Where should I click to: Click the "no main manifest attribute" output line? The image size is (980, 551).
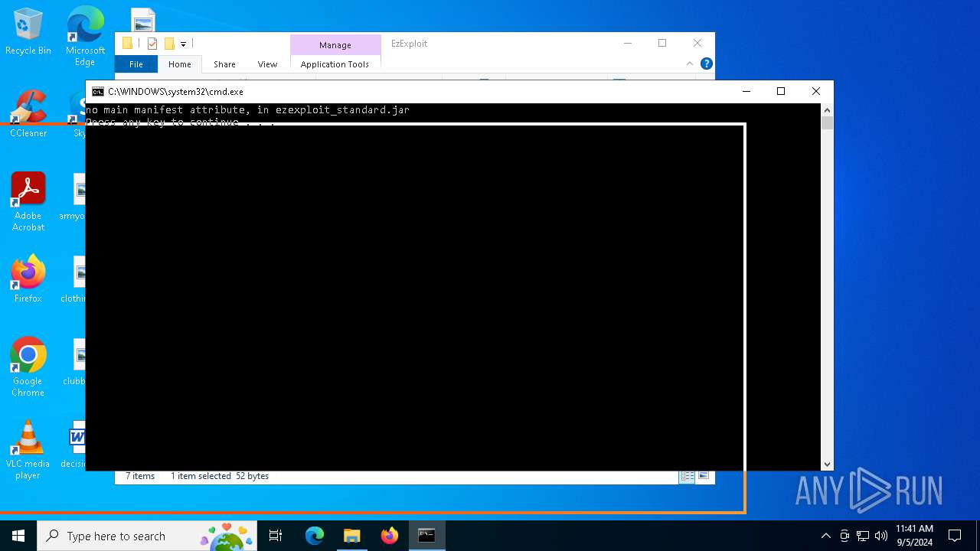tap(247, 110)
